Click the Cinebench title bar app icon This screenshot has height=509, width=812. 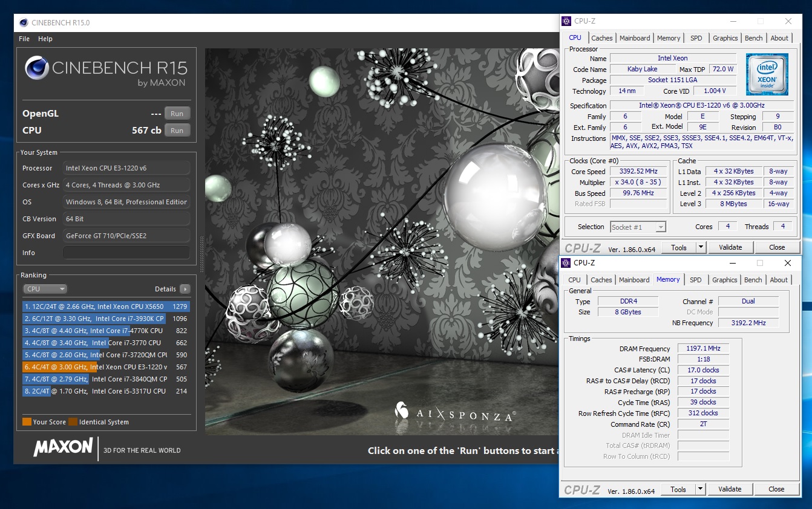click(24, 23)
